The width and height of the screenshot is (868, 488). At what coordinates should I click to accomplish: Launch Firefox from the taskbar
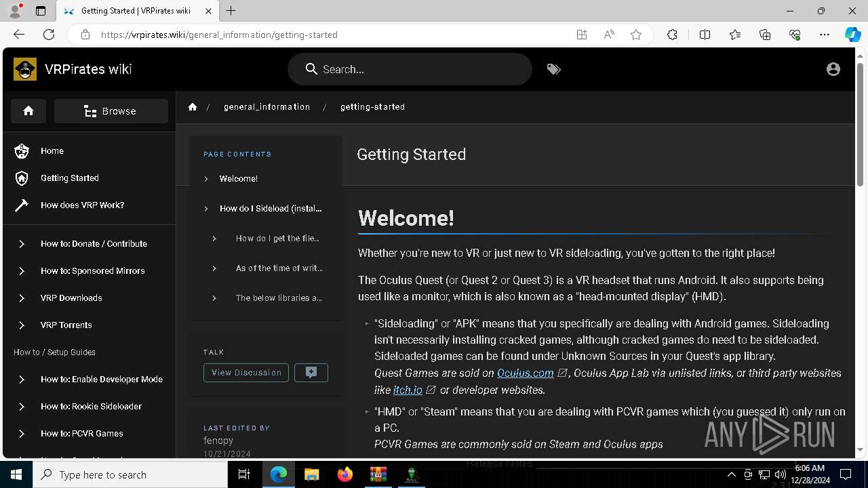click(345, 474)
